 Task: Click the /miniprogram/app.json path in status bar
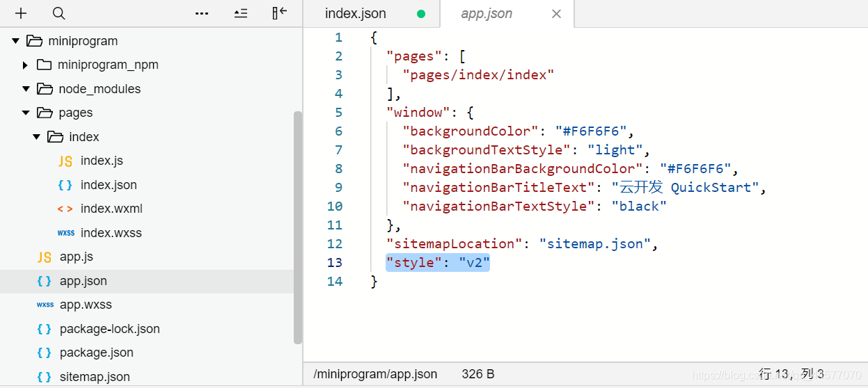coord(375,374)
